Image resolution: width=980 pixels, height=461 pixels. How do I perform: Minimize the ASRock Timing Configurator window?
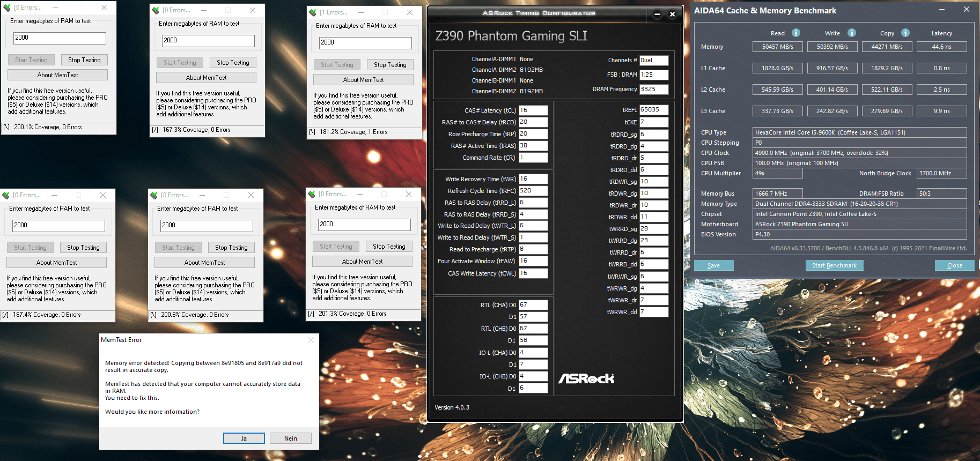[657, 14]
